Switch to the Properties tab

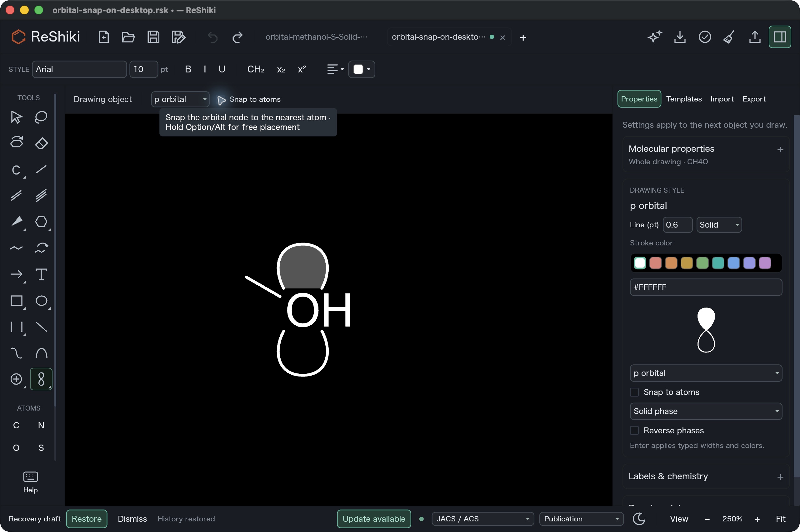[x=639, y=99]
